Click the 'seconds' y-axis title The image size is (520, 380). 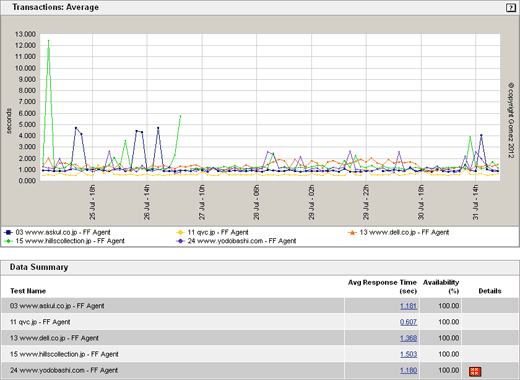[9, 121]
